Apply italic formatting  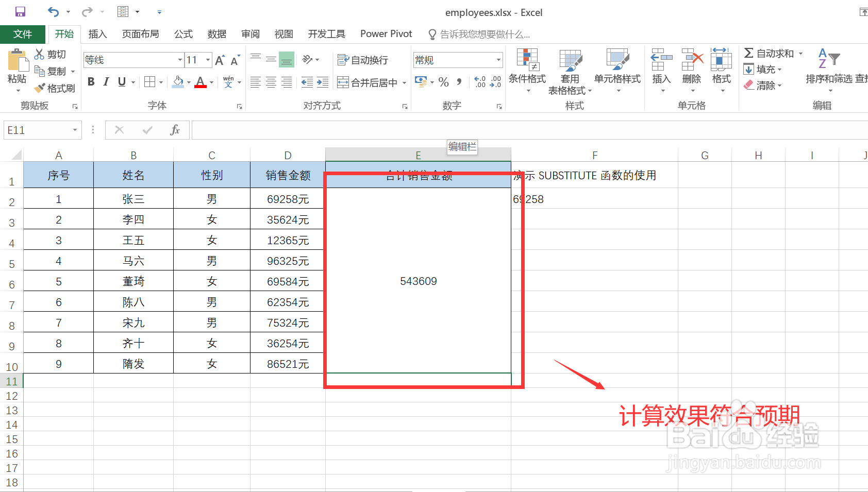tap(106, 81)
